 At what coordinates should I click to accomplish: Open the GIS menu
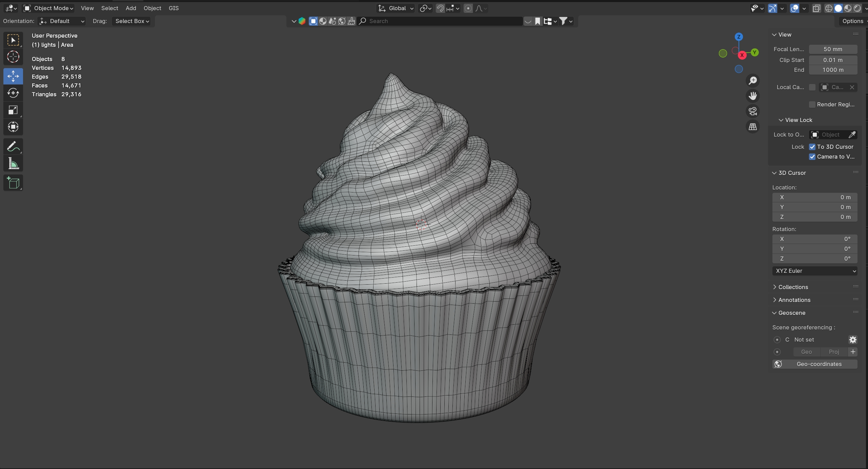point(174,8)
